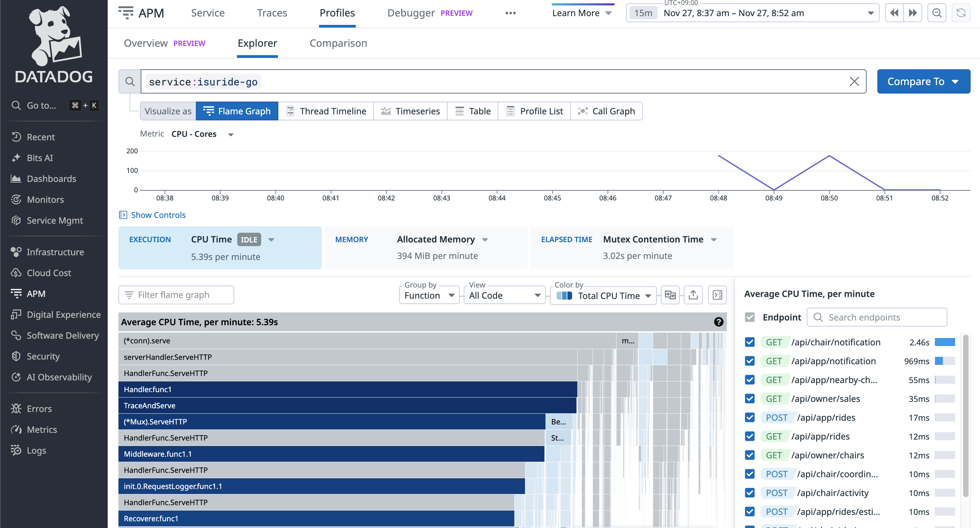This screenshot has height=528, width=980.
Task: Click the zoom out time range icon
Action: 937,13
